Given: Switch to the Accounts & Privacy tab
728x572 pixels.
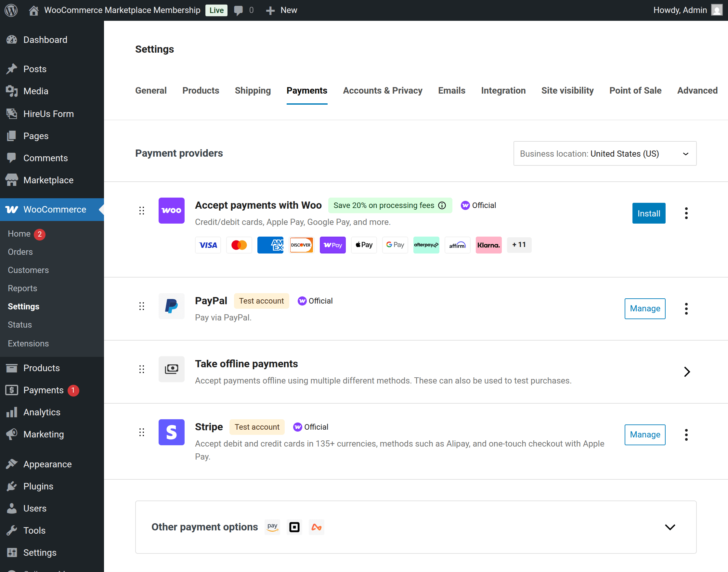Looking at the screenshot, I should tap(383, 90).
